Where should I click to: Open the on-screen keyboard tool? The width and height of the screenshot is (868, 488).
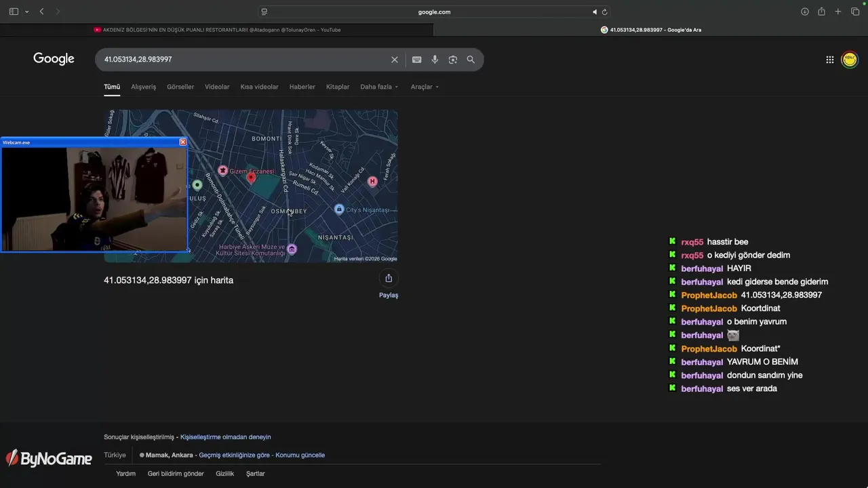coord(417,60)
